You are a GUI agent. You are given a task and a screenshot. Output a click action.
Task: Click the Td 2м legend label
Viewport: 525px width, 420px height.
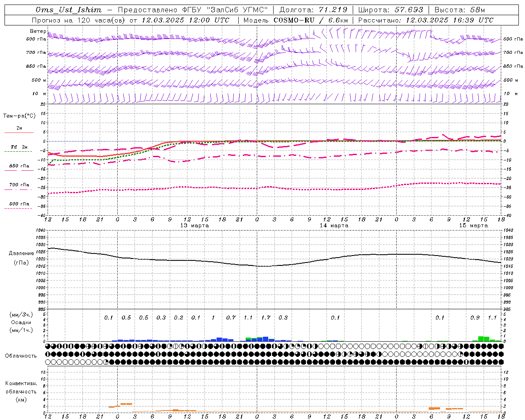[x=19, y=147]
